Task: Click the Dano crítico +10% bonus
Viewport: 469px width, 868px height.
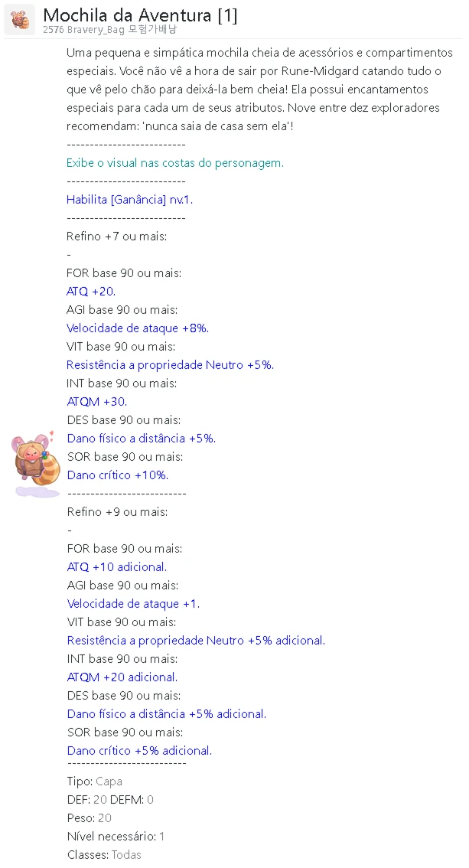Action: (x=117, y=475)
